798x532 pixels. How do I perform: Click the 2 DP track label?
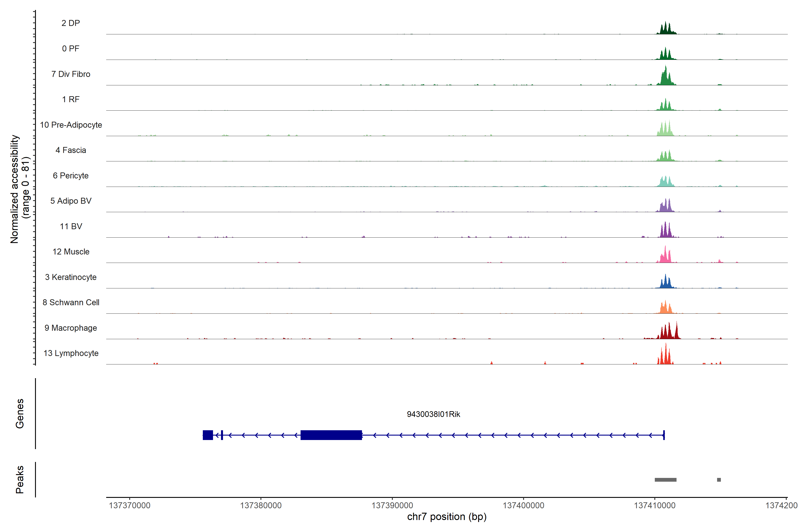[70, 23]
